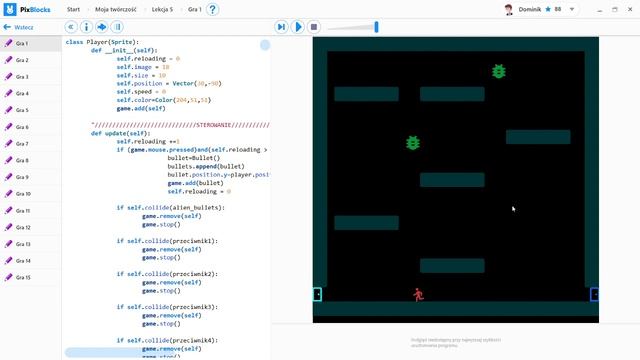Maximize the PixBlocks window

click(615, 9)
